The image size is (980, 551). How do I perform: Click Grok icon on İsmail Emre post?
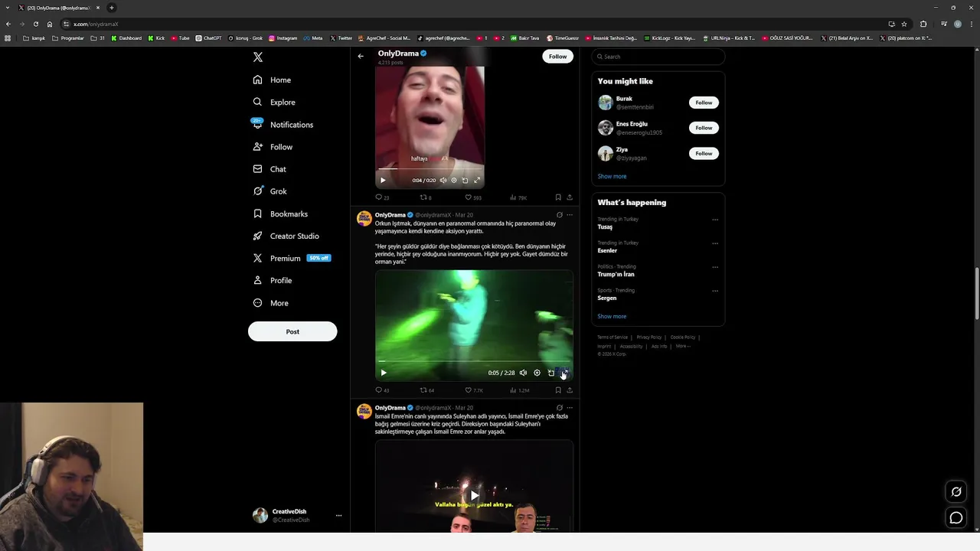(x=559, y=408)
